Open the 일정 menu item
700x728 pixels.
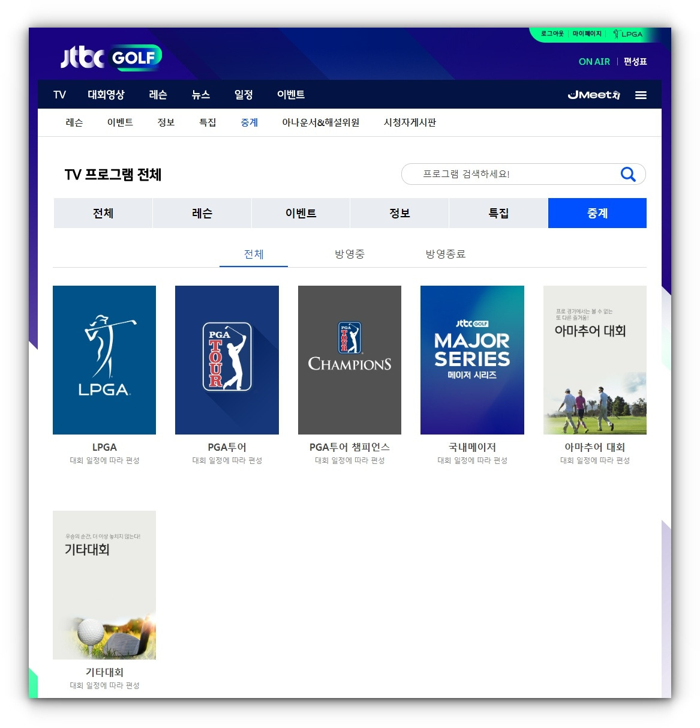[x=243, y=94]
